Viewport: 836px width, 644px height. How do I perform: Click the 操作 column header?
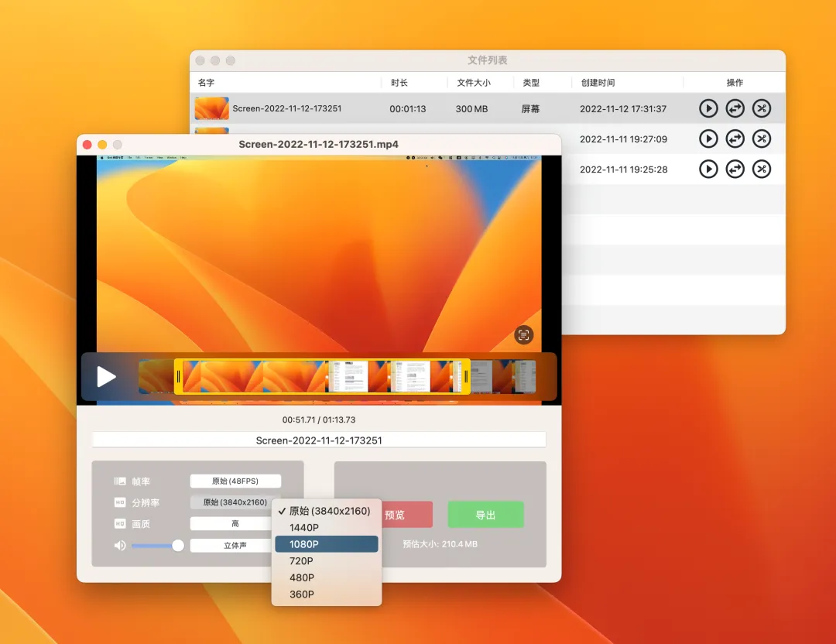[x=735, y=83]
